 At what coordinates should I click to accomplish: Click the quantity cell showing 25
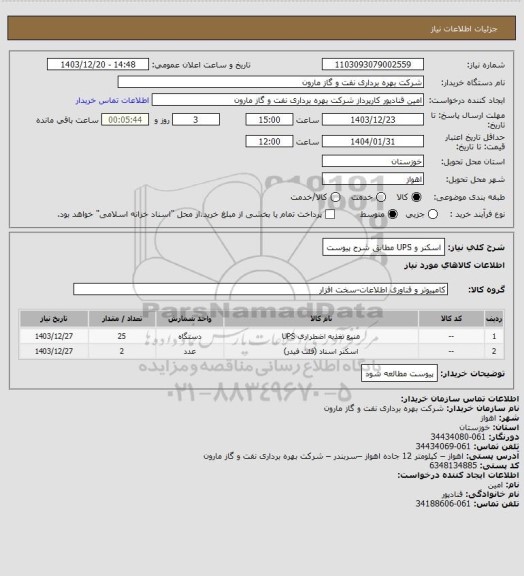[122, 336]
